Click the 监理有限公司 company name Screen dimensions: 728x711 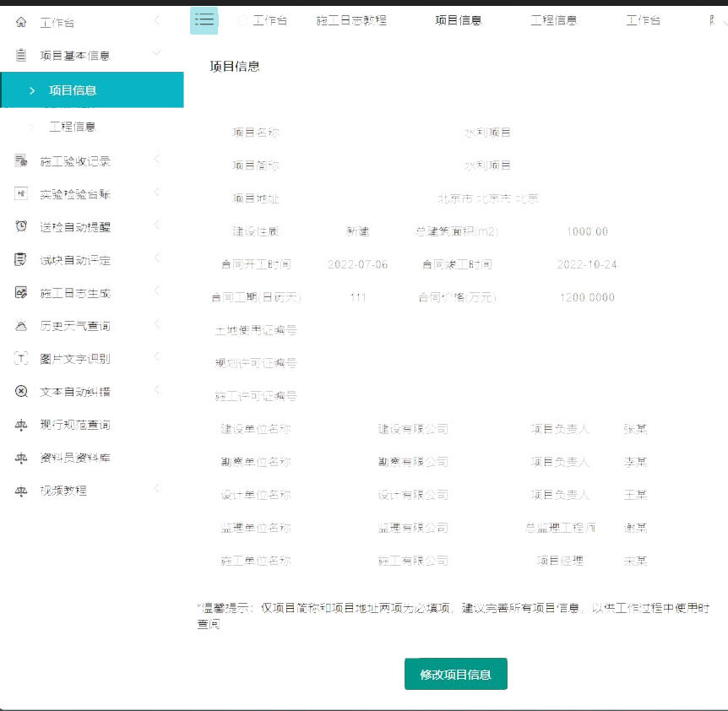coord(413,528)
